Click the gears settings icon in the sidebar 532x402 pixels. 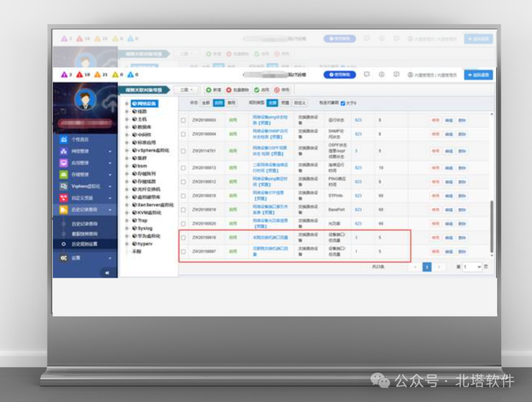pos(64,258)
